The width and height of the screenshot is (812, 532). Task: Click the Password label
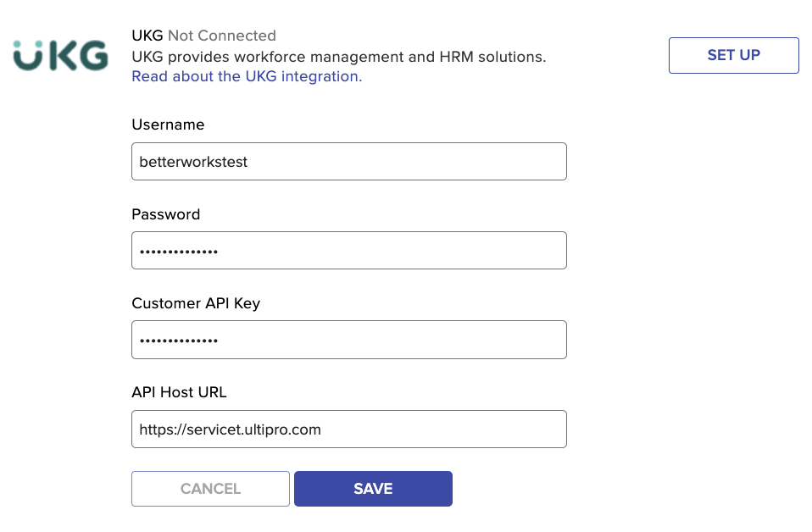tap(166, 214)
